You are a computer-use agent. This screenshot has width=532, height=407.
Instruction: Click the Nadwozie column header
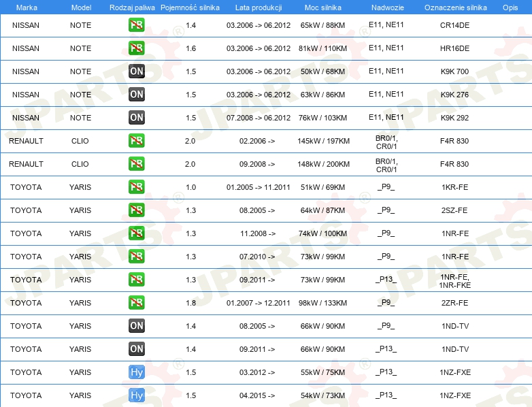[x=388, y=7]
